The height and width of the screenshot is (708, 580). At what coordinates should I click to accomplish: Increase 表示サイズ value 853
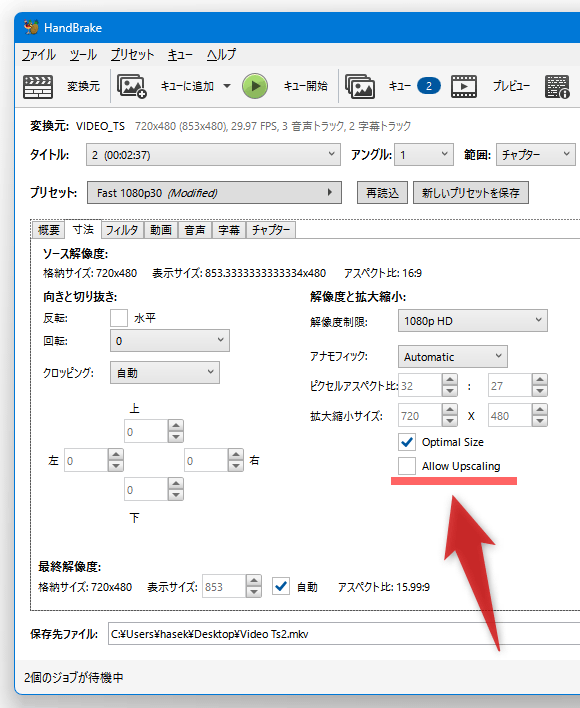(254, 581)
